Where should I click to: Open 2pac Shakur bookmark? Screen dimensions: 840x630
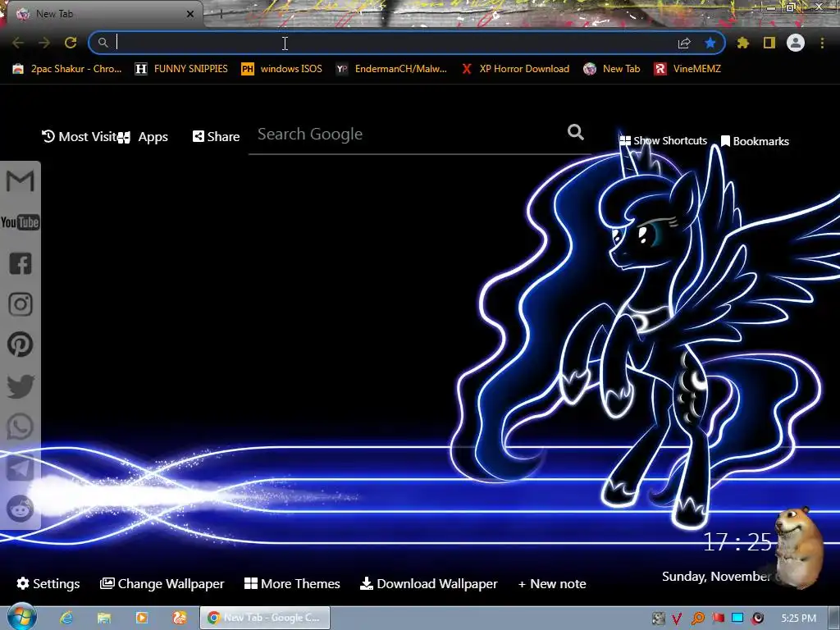[x=67, y=69]
